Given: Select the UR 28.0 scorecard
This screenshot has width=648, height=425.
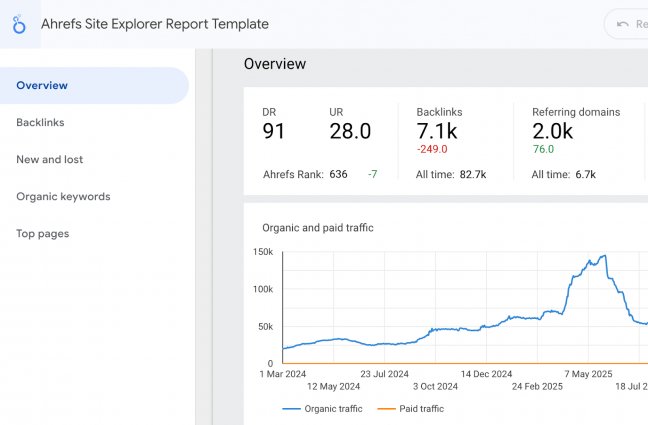Looking at the screenshot, I should 350,131.
